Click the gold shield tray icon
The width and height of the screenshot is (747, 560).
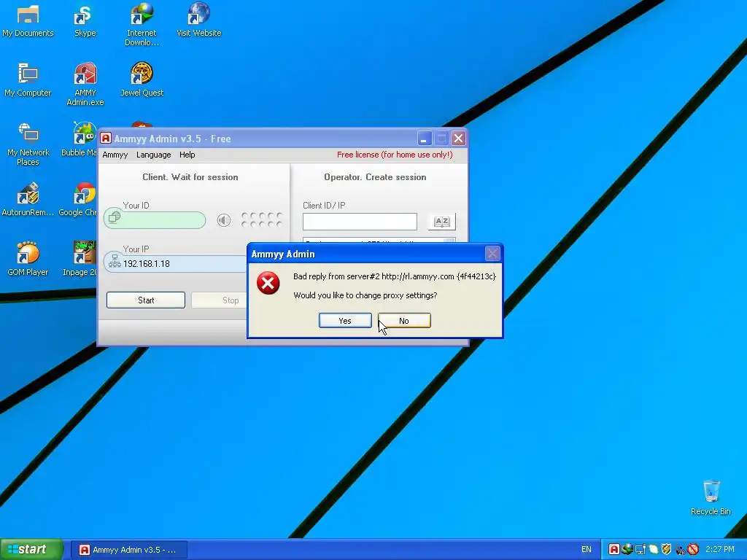[667, 550]
